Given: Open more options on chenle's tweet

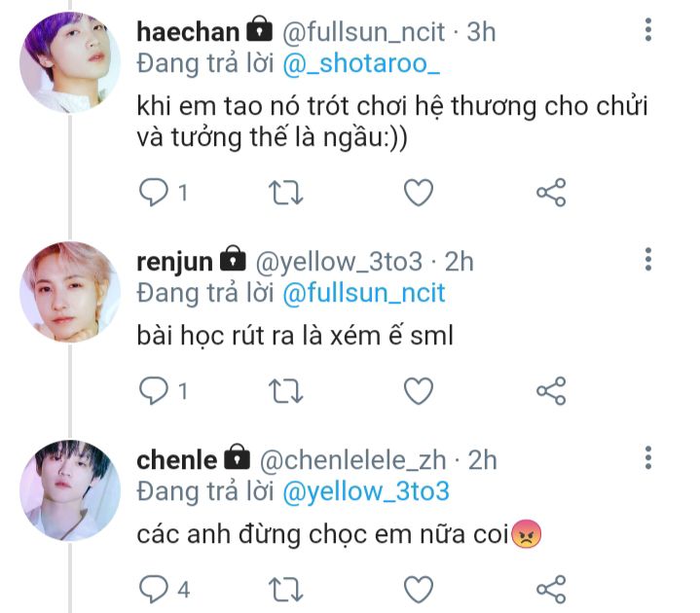Looking at the screenshot, I should pyautogui.click(x=648, y=457).
